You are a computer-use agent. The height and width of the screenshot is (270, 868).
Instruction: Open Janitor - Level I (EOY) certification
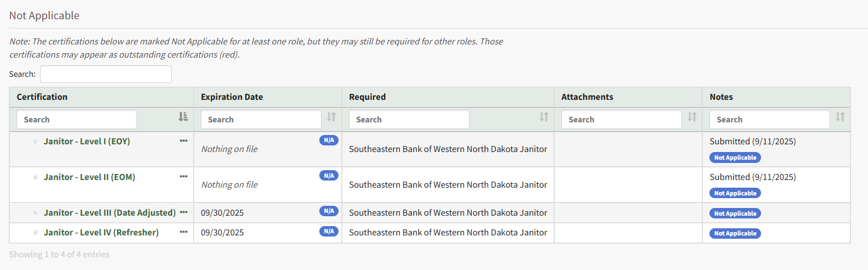[87, 142]
